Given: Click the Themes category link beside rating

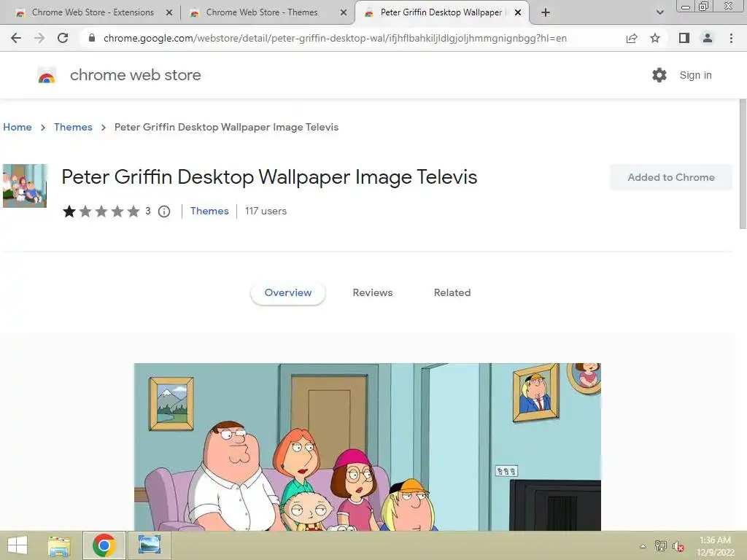Looking at the screenshot, I should click(x=209, y=211).
